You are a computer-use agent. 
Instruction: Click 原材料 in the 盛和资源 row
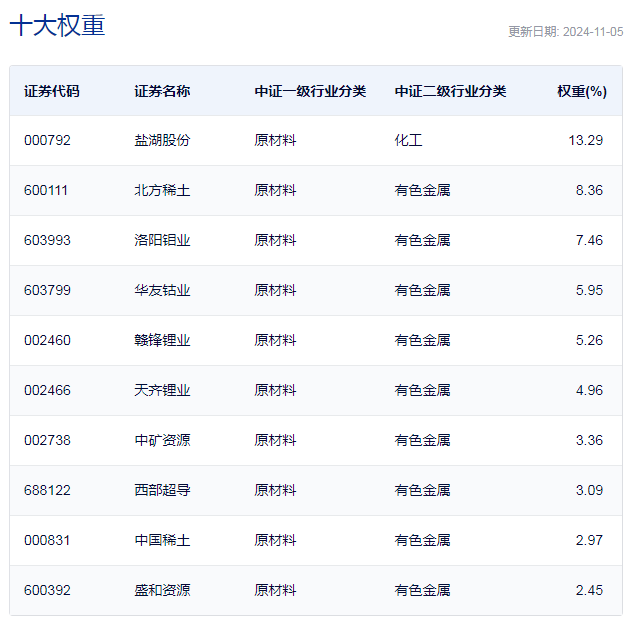tap(275, 590)
